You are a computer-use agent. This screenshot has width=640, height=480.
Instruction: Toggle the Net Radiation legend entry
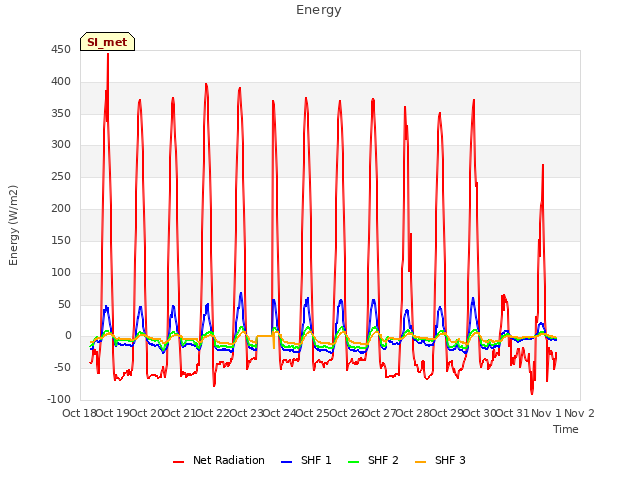click(219, 460)
